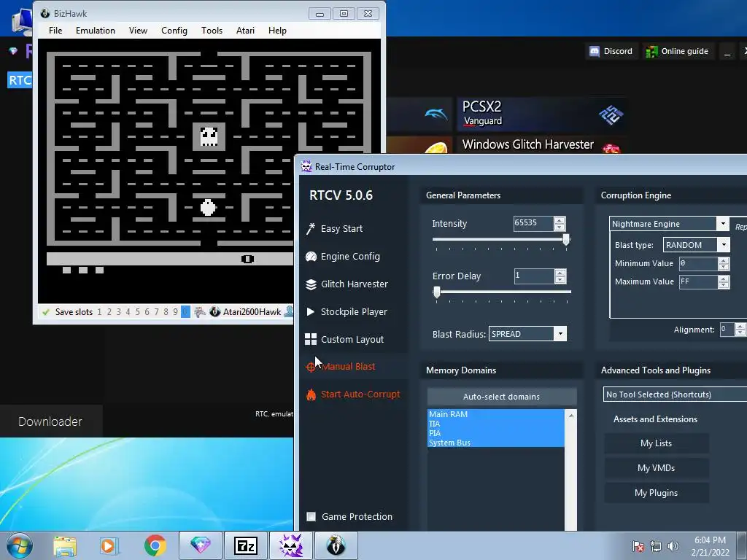Viewport: 747px width, 560px height.
Task: Open the Nightmare Engine dropdown
Action: tap(723, 223)
